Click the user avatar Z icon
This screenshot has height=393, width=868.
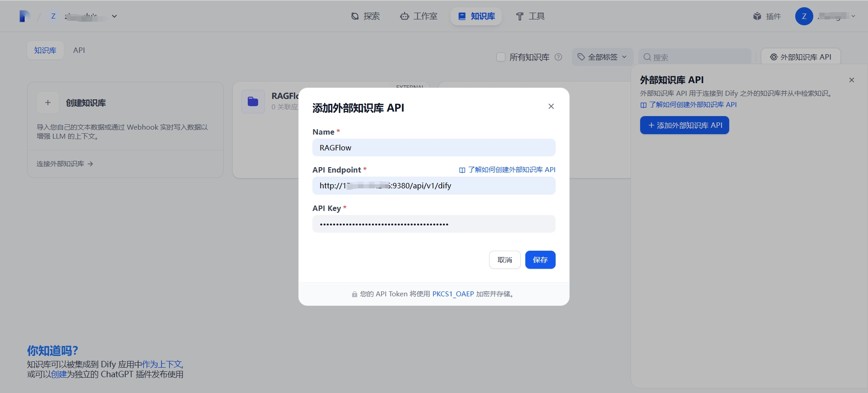804,16
